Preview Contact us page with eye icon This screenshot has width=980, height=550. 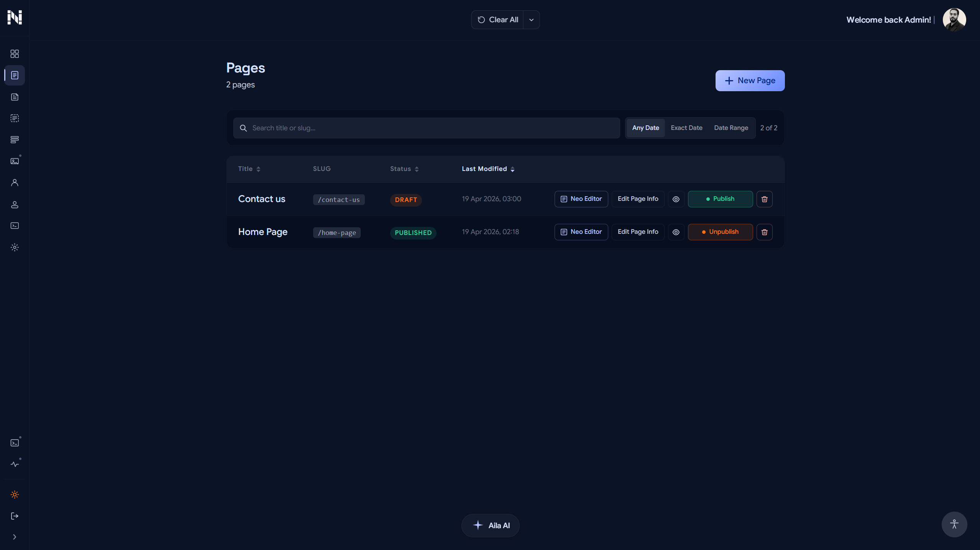pos(676,199)
